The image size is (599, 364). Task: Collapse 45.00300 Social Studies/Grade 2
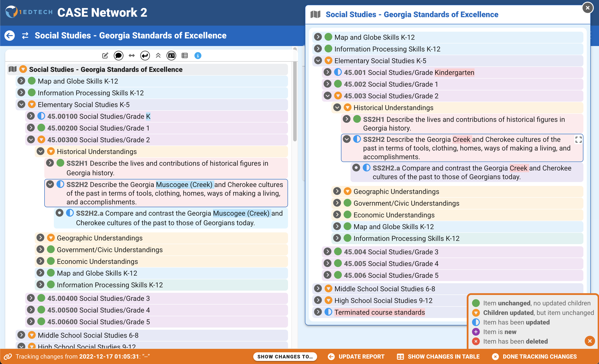tap(31, 139)
